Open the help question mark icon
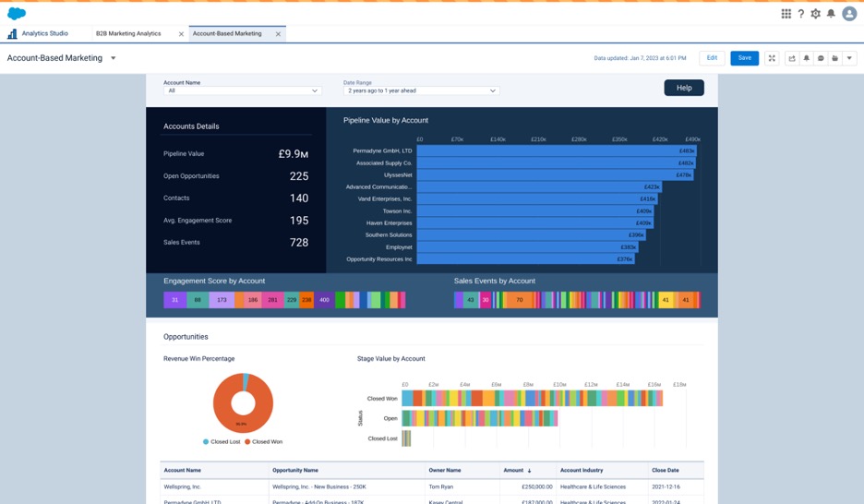The image size is (864, 504). pyautogui.click(x=800, y=14)
